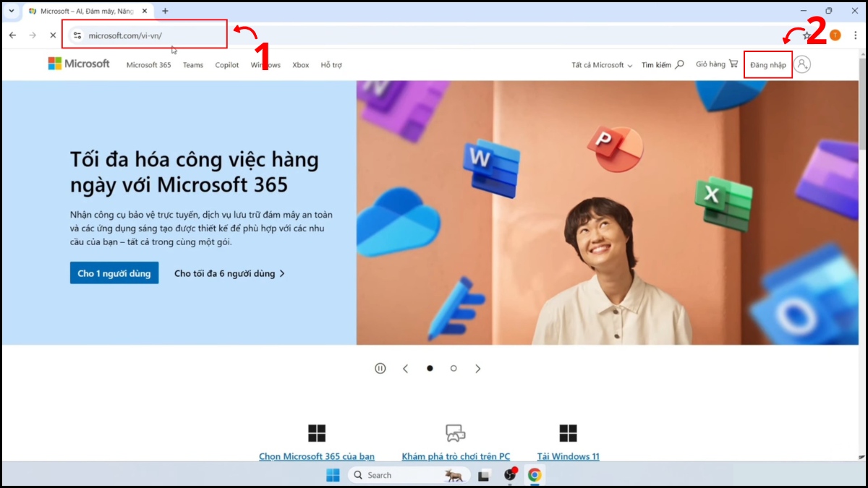This screenshot has width=868, height=488.
Task: Open Chrome's three-dot menu
Action: (856, 35)
